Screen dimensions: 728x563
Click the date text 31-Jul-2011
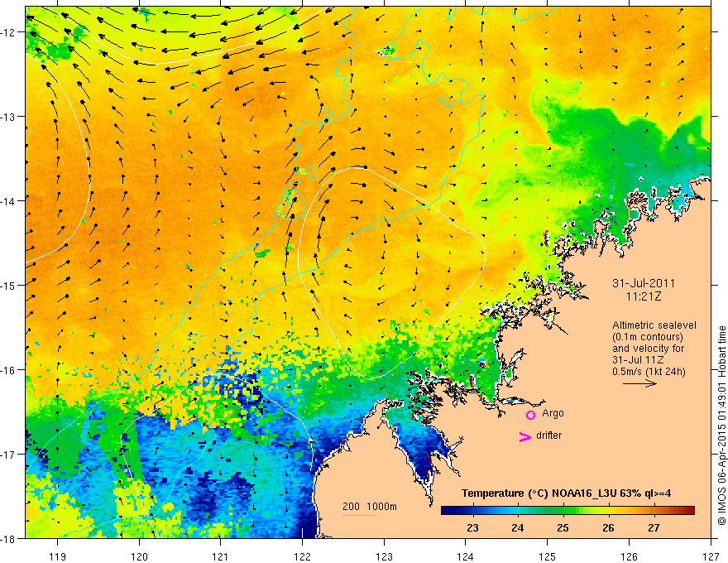[644, 283]
